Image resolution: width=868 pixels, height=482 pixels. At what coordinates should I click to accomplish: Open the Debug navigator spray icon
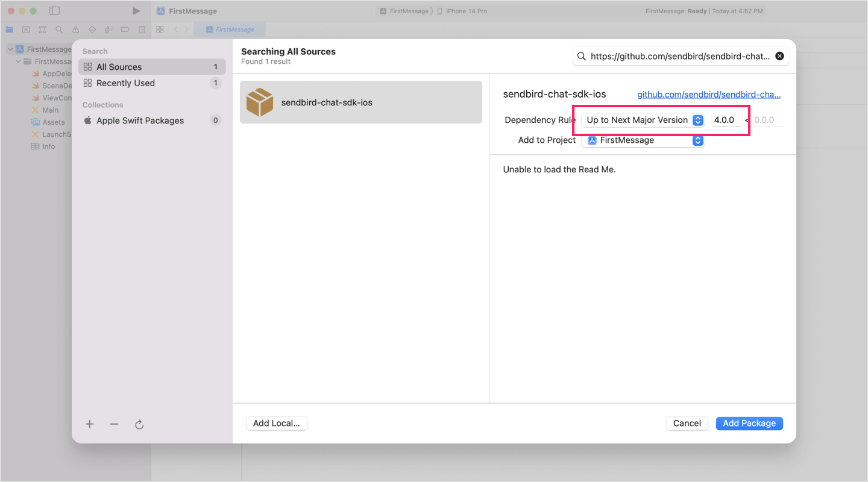pyautogui.click(x=108, y=29)
